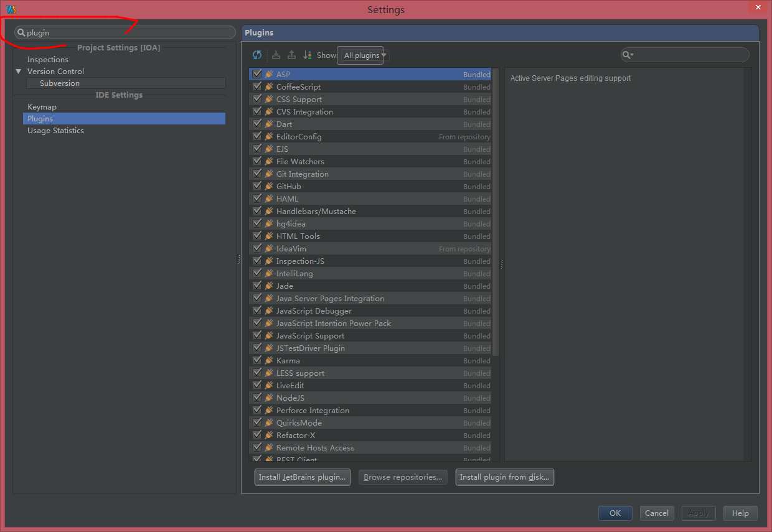
Task: Click the upload plugin toolbar icon
Action: (291, 55)
